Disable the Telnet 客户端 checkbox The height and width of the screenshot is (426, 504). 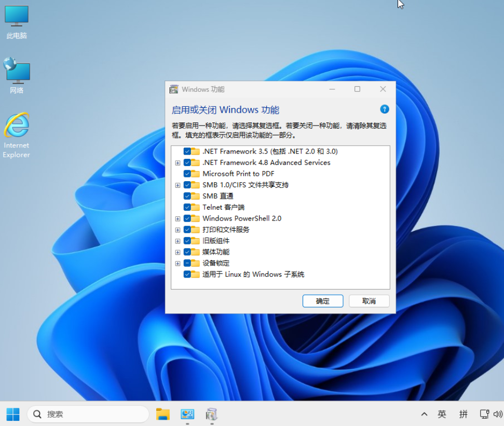coord(187,207)
